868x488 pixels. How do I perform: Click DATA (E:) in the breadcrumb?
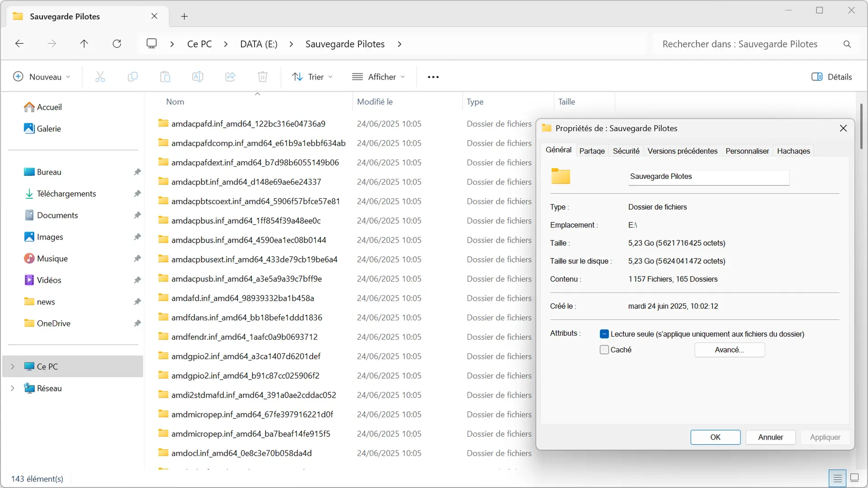tap(259, 44)
